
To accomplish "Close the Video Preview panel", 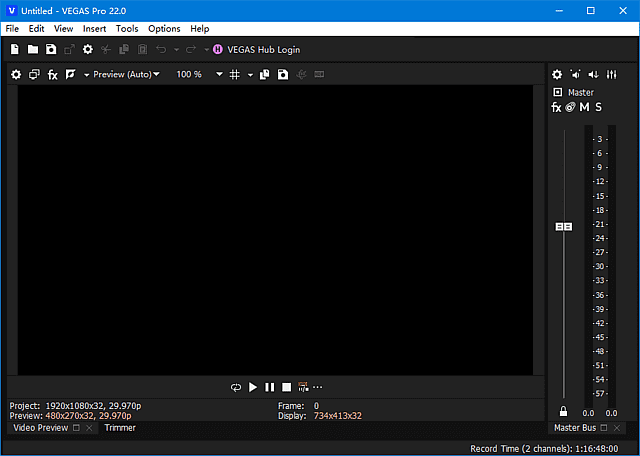I will [x=89, y=428].
